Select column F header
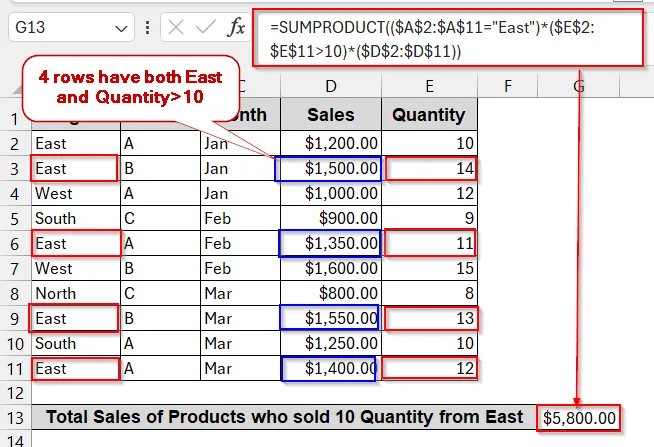 tap(508, 86)
